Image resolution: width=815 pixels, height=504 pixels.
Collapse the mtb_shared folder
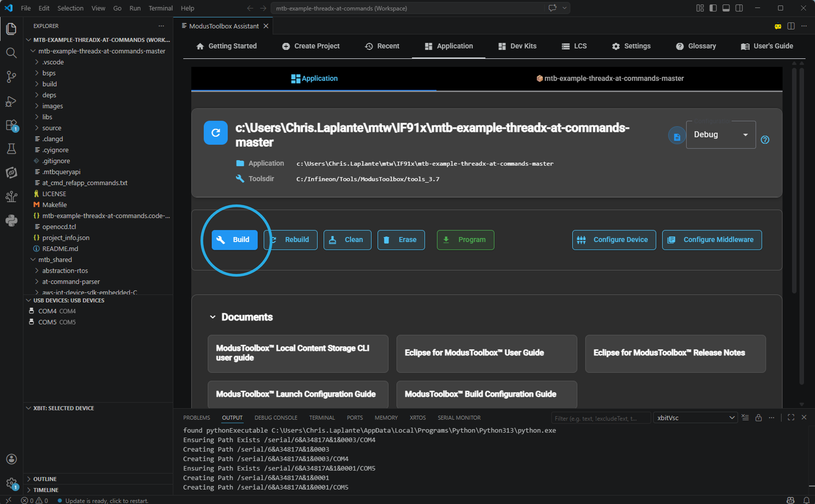point(55,260)
